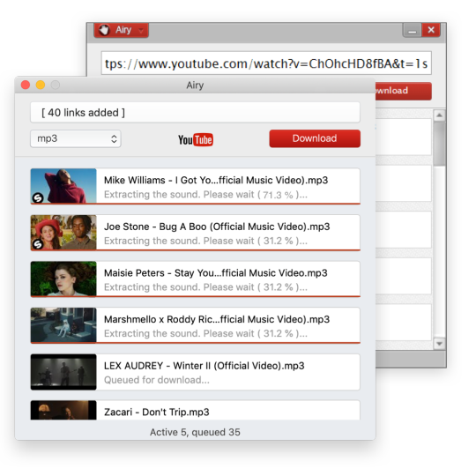Click the 'Active 5, queued 35' status bar
The image size is (476, 476).
[x=195, y=432]
